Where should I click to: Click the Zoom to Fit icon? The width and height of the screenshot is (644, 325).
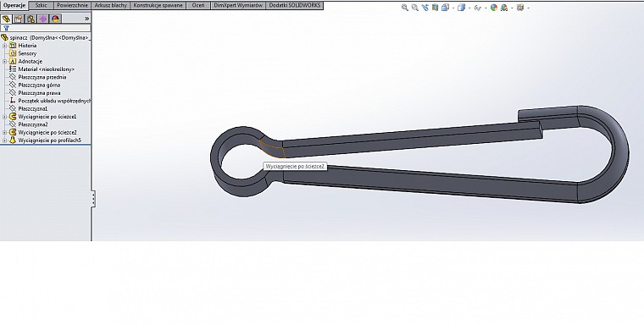point(404,8)
